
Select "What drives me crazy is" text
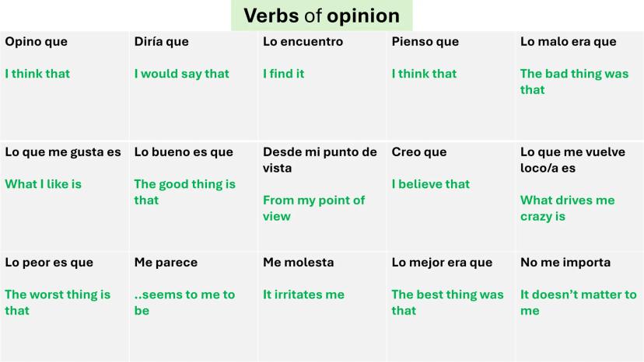click(567, 208)
